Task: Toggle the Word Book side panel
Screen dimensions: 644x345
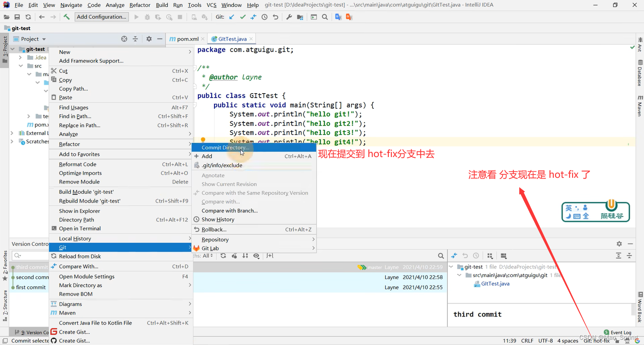Action: pos(640,308)
